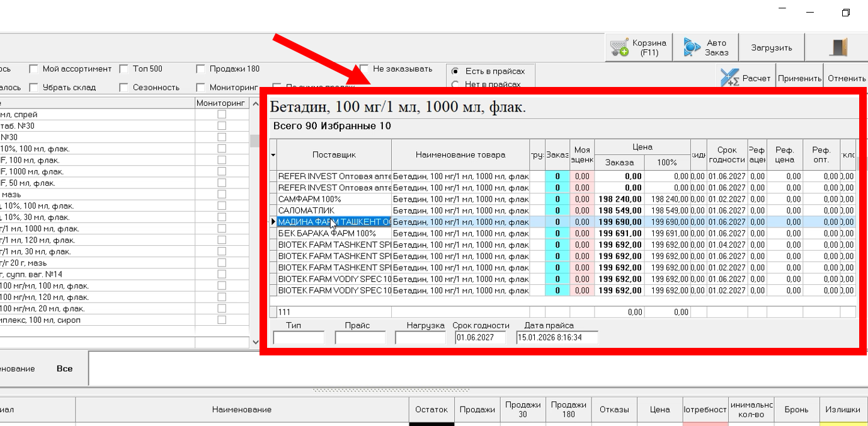
Task: Enable the Мой ассортимент checkbox
Action: [34, 69]
